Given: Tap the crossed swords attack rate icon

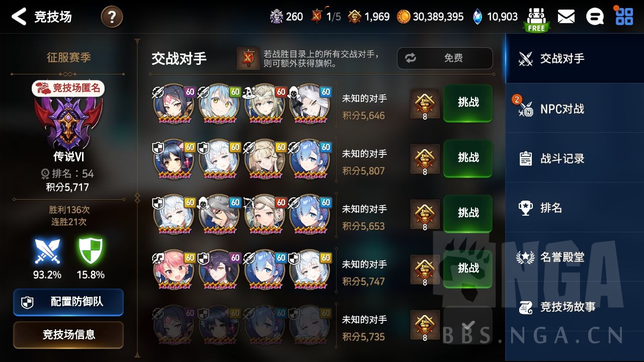Looking at the screenshot, I should 47,251.
